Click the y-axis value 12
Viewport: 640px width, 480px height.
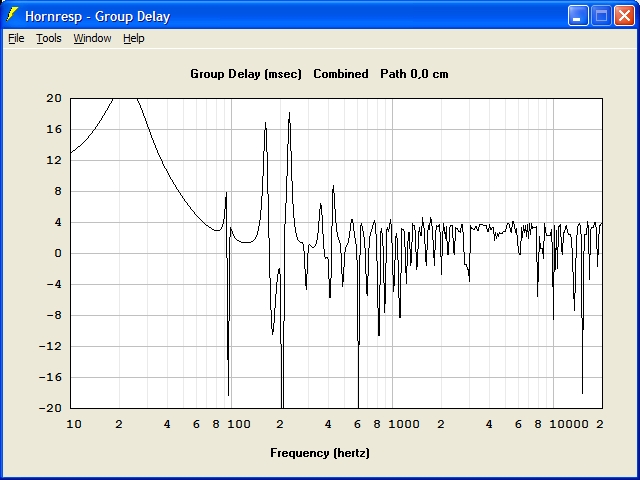point(53,160)
